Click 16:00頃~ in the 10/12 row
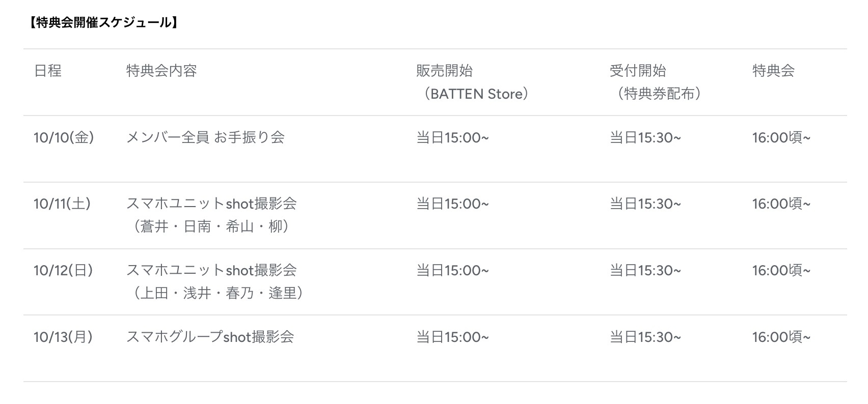Image resolution: width=868 pixels, height=404 pixels. 781,270
